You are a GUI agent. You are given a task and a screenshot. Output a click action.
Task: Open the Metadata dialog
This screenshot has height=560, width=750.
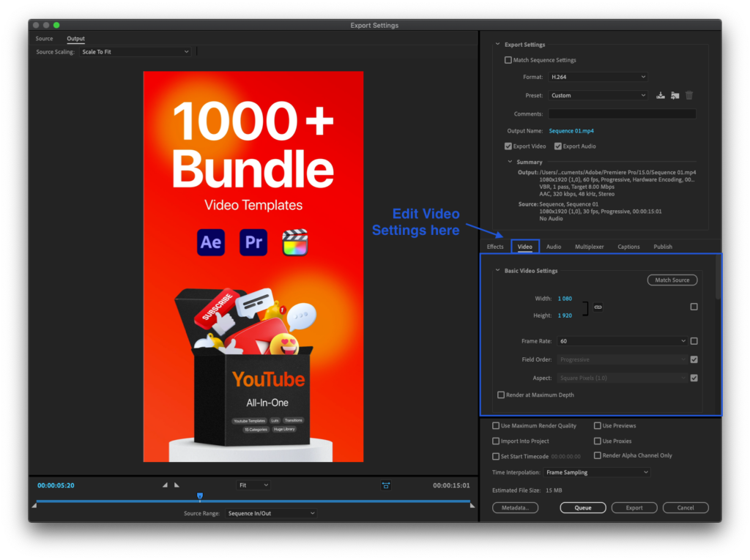click(515, 508)
